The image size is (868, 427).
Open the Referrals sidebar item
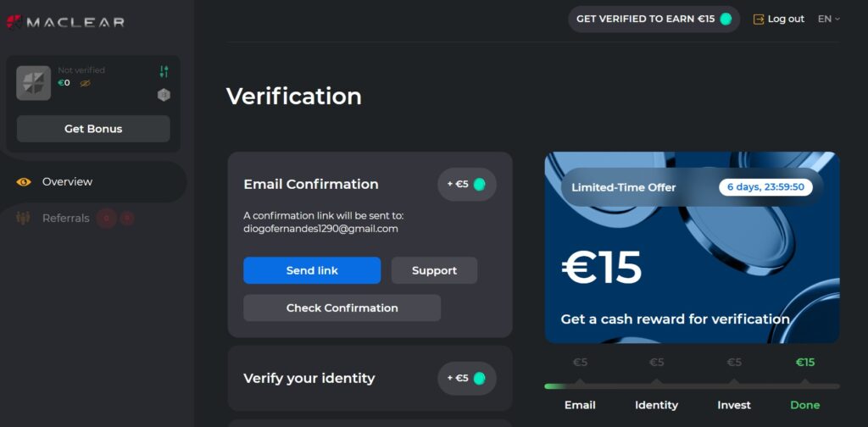coord(66,219)
